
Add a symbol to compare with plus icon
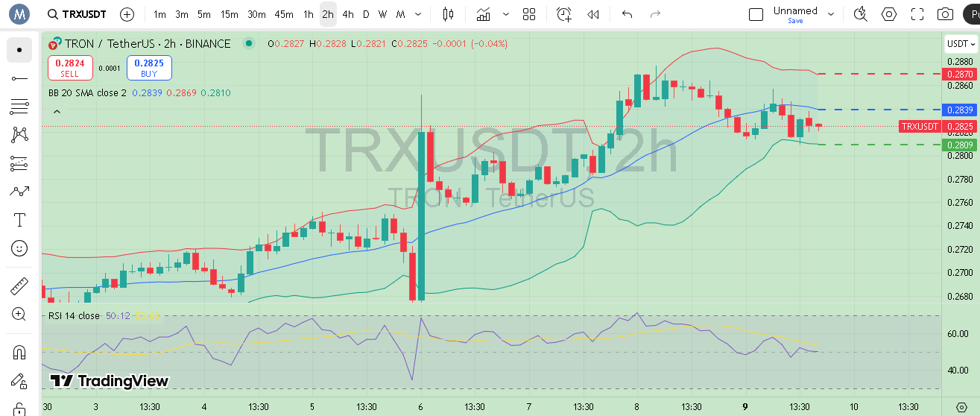pyautogui.click(x=127, y=14)
